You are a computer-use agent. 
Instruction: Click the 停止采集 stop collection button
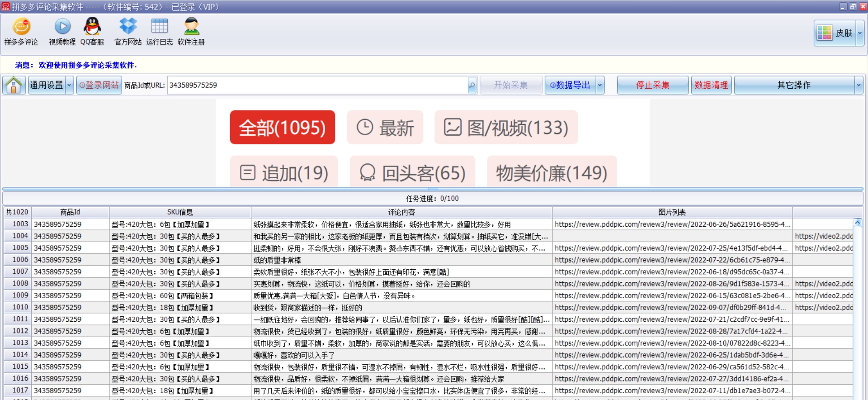[x=653, y=85]
